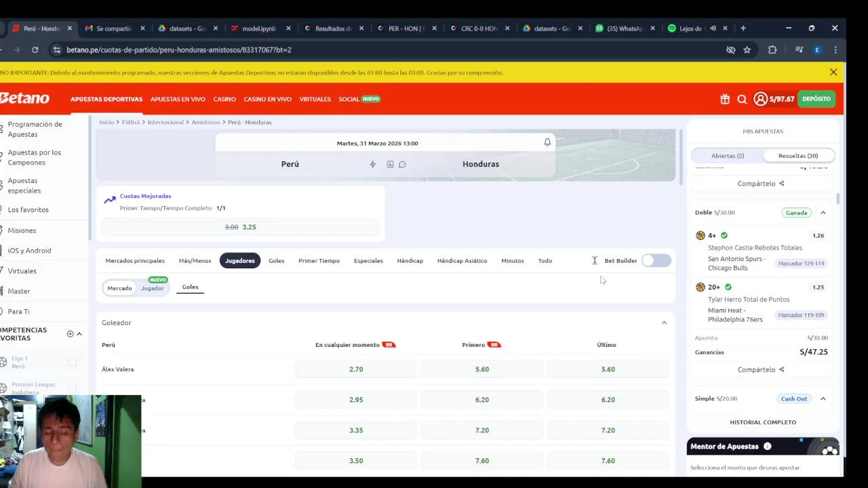Toggle the Bet Builder switch
The width and height of the screenshot is (868, 488).
[656, 260]
